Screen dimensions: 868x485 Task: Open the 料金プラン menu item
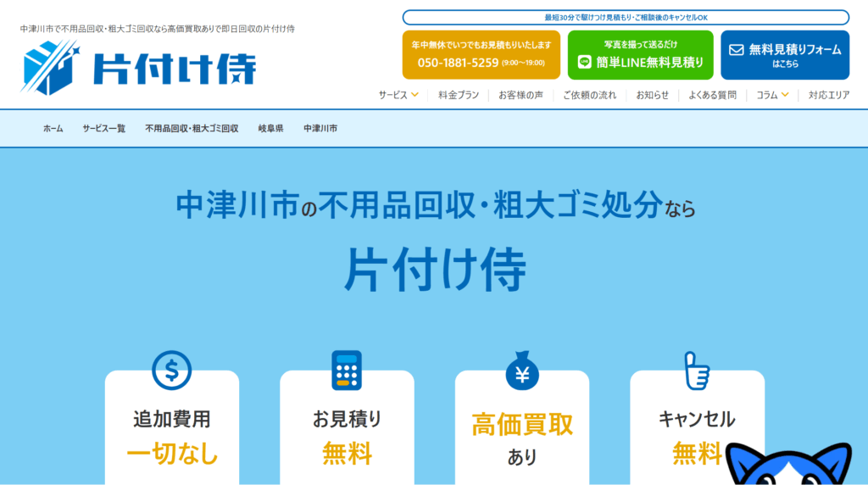(x=459, y=95)
